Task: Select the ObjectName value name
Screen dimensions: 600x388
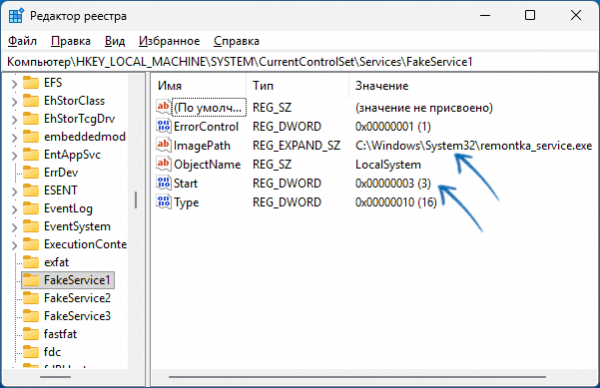Action: [x=207, y=165]
